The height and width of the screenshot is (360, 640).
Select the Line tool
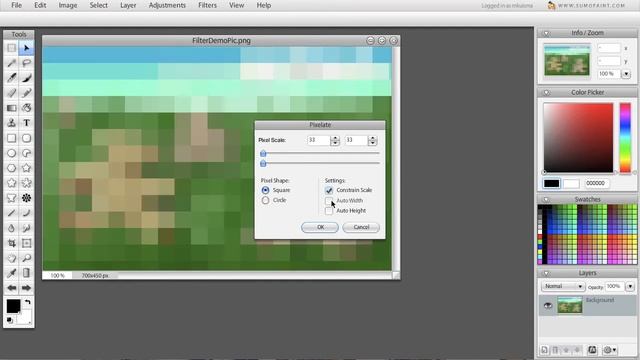[11, 213]
